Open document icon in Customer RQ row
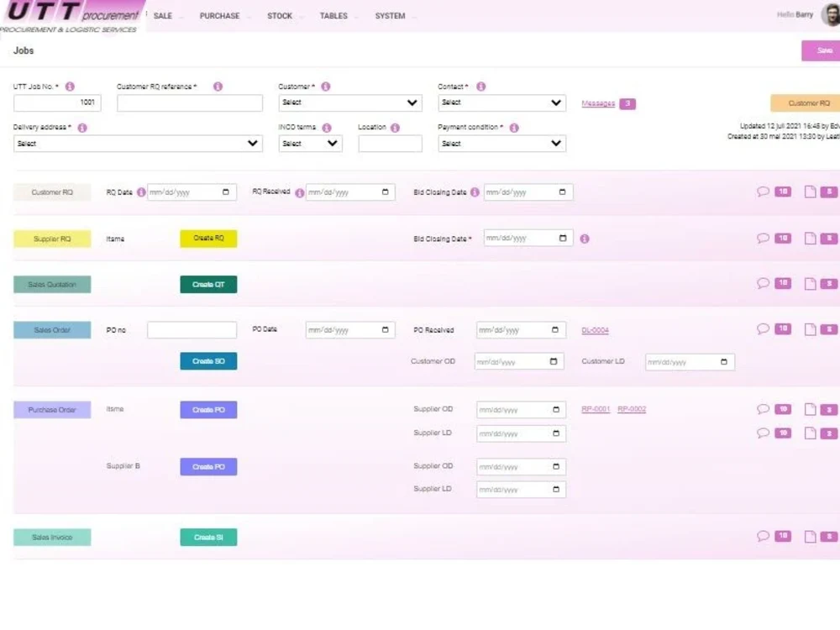The height and width of the screenshot is (630, 840). 810,192
